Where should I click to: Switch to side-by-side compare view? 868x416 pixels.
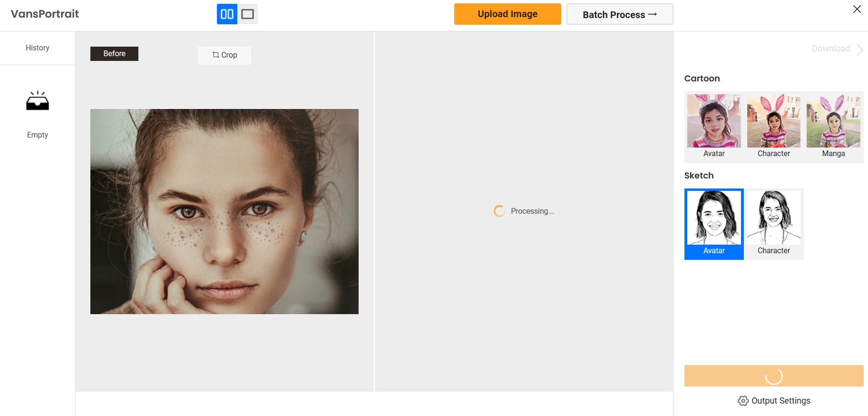[x=227, y=14]
